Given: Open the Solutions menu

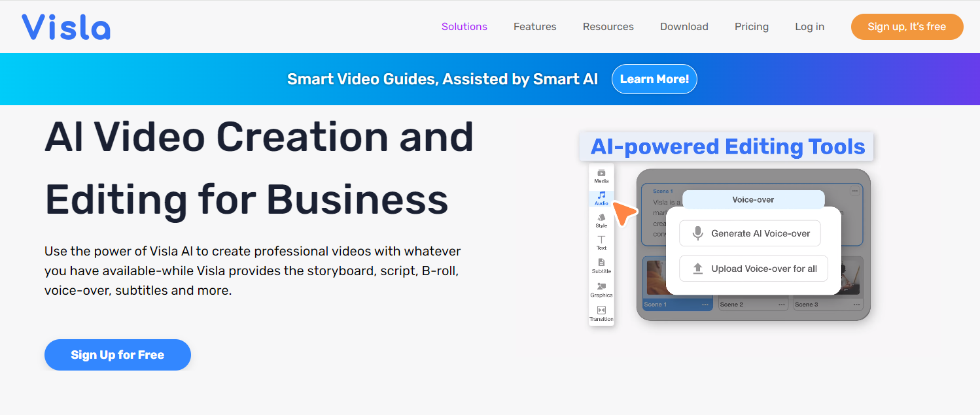Looking at the screenshot, I should click(x=464, y=27).
